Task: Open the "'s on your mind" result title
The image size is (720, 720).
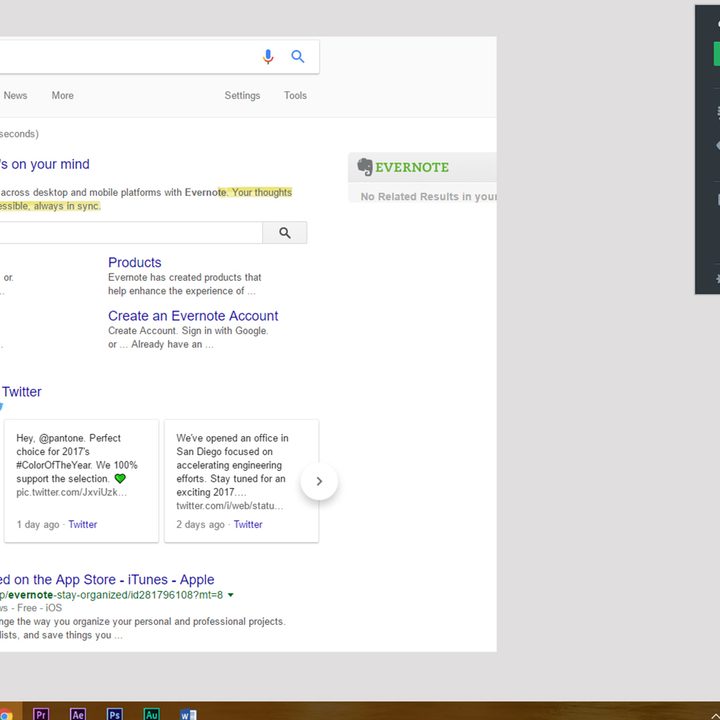Action: [45, 164]
